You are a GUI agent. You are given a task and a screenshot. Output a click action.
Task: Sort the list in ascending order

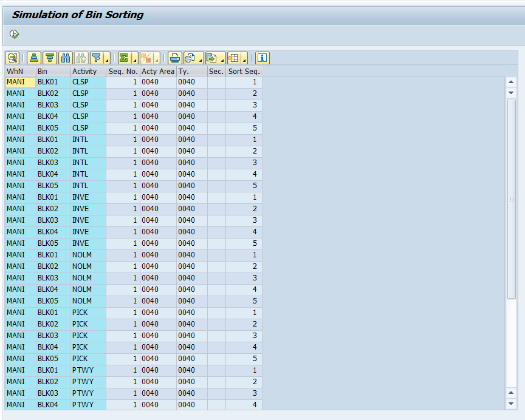click(x=34, y=58)
